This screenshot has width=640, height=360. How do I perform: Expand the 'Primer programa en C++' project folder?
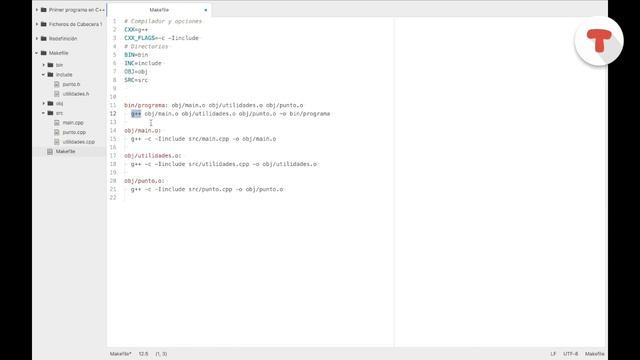point(37,10)
